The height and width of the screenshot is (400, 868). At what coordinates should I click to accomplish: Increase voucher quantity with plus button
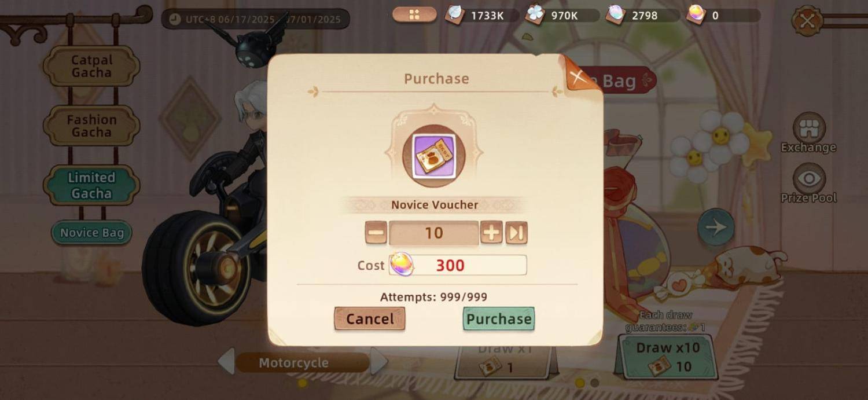(x=491, y=233)
